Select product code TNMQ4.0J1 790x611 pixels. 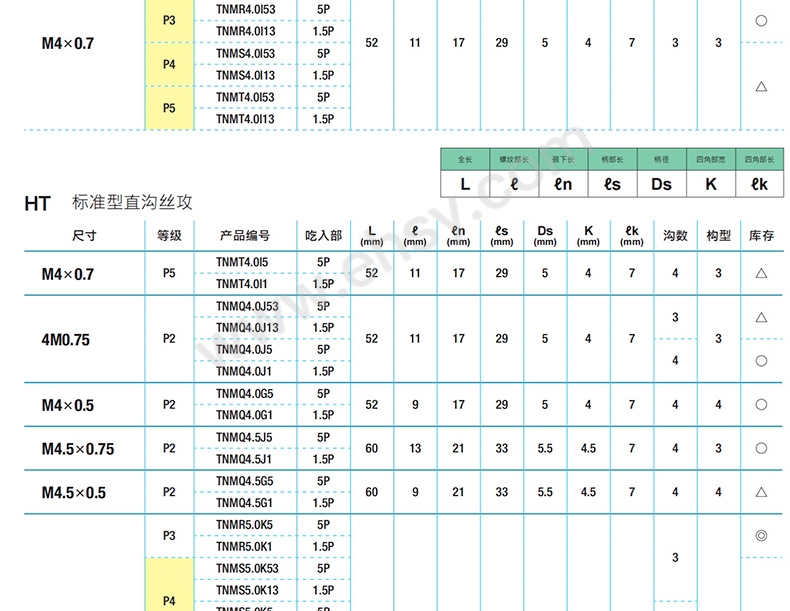click(x=243, y=371)
